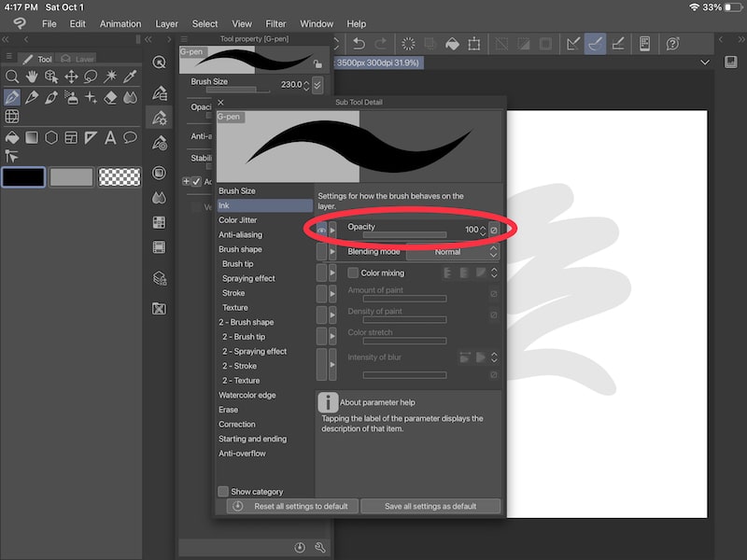Select the Text tool
The height and width of the screenshot is (560, 747).
point(110,135)
